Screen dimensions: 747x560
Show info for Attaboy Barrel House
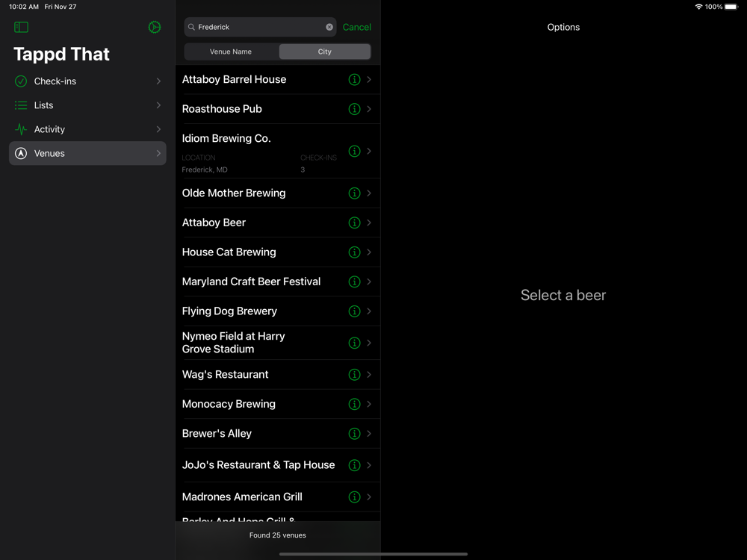point(354,80)
